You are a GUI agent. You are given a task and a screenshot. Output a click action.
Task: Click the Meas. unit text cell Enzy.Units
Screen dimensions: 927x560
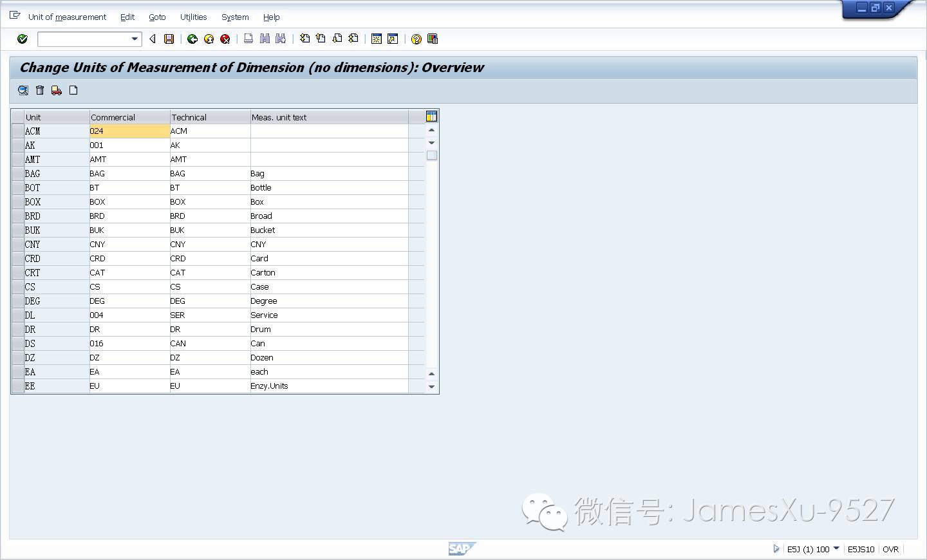point(329,386)
